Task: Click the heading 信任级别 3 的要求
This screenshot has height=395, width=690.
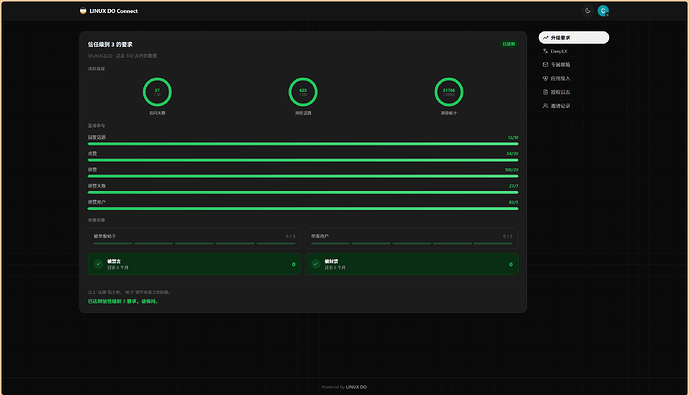Action: 110,44
